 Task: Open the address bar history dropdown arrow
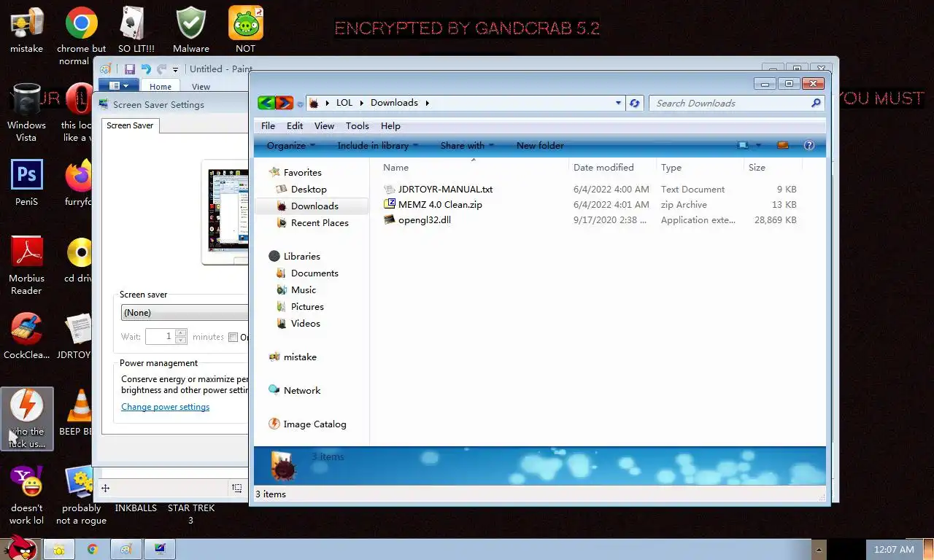[619, 103]
